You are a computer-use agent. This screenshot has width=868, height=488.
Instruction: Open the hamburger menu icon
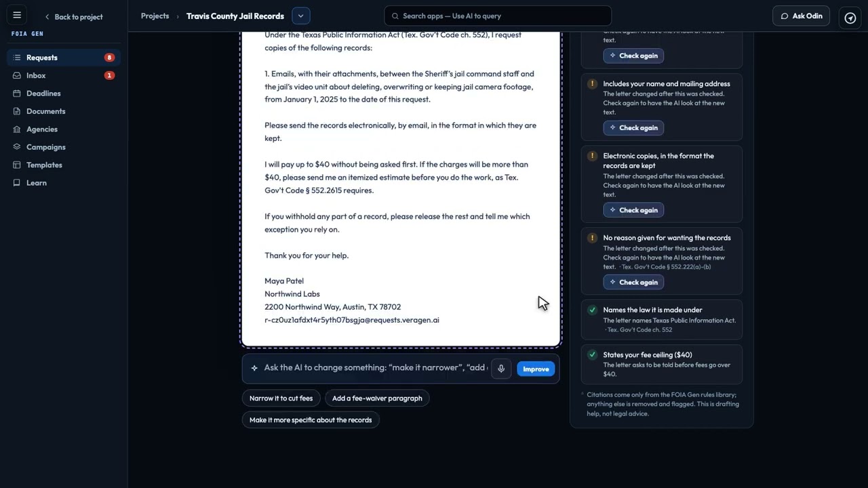[x=17, y=15]
